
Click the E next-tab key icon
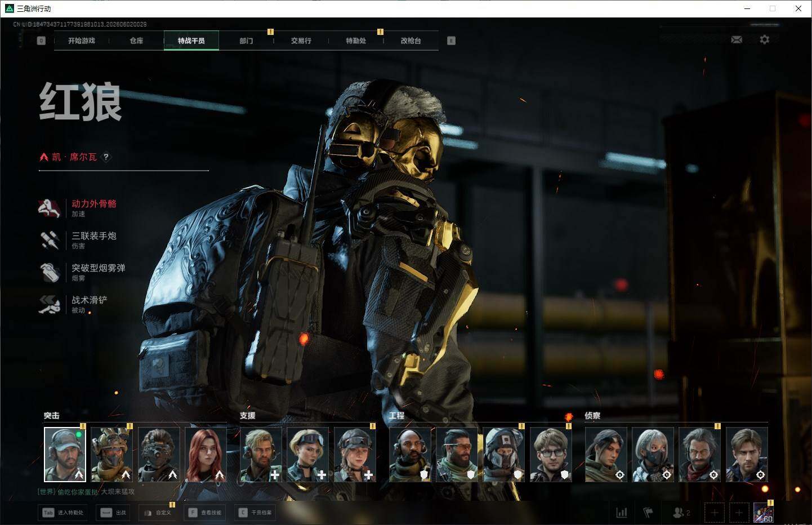(451, 41)
